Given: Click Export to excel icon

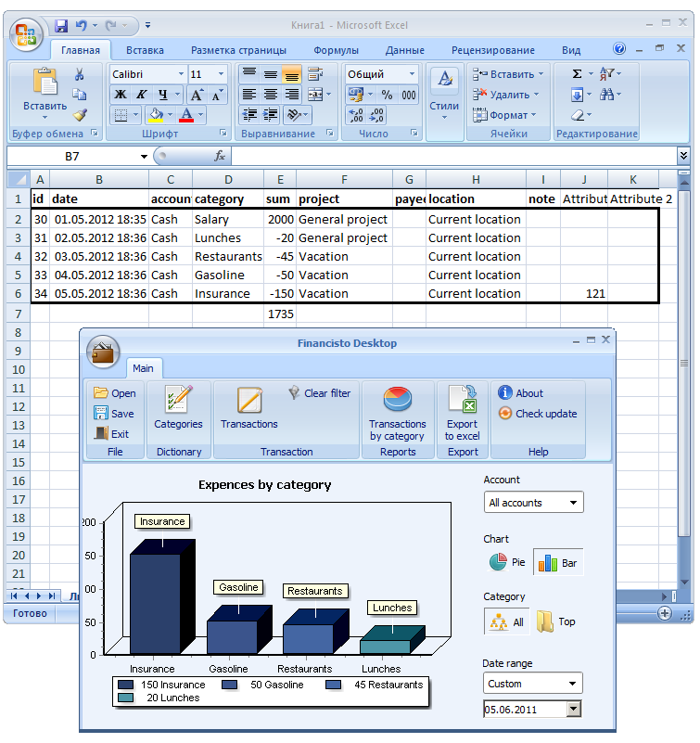Looking at the screenshot, I should coord(463,413).
